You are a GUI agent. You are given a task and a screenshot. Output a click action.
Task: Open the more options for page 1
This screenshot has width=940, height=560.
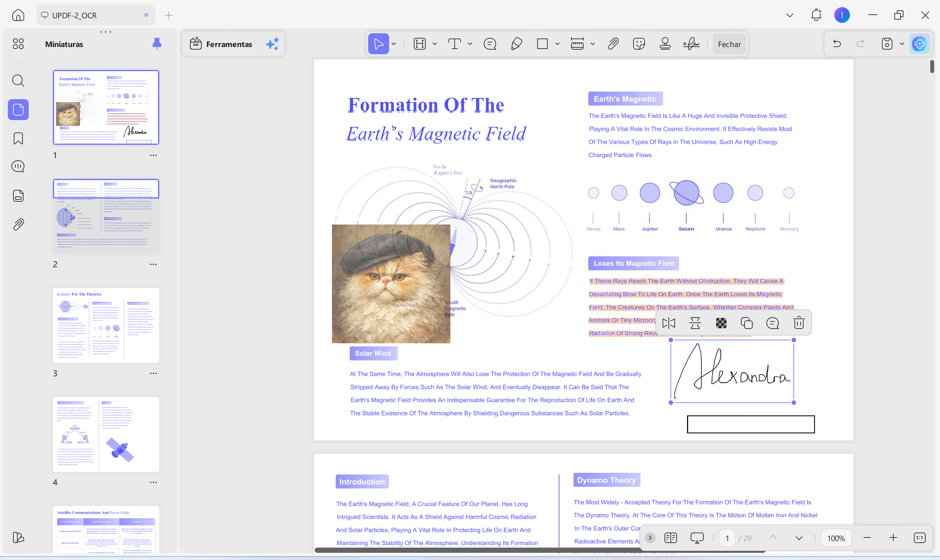click(153, 155)
